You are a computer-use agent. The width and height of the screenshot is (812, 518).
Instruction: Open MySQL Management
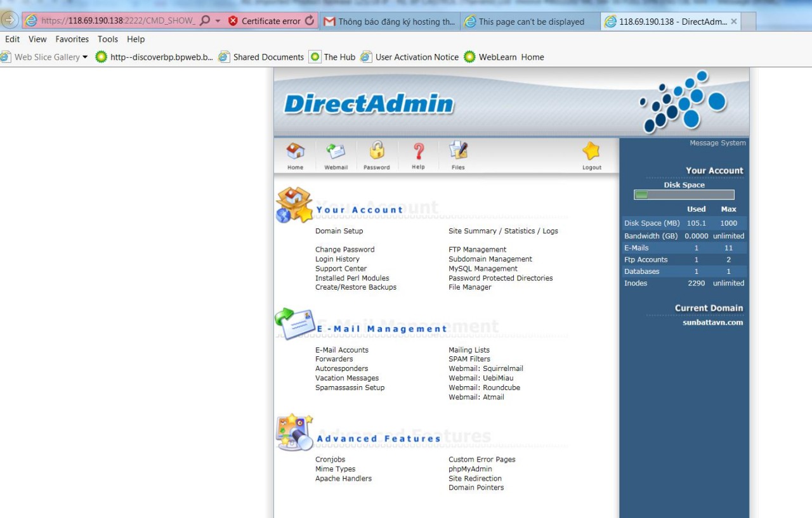pyautogui.click(x=483, y=269)
